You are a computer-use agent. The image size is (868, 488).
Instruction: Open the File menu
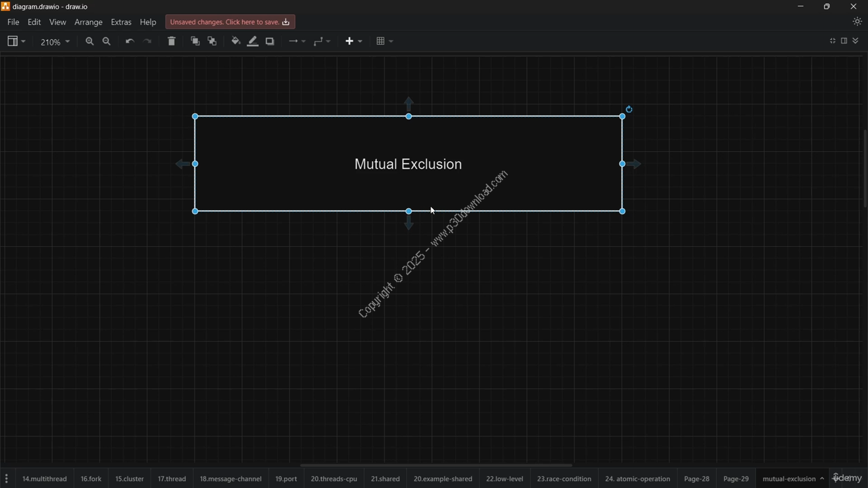(13, 22)
